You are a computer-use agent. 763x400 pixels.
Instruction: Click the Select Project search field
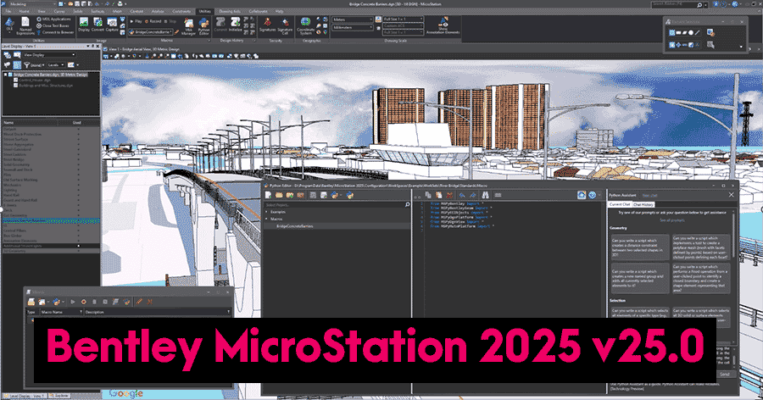point(337,205)
